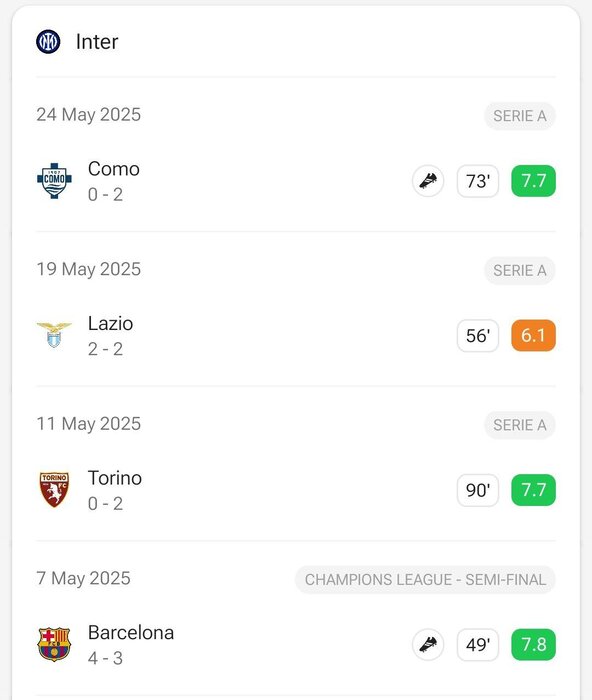
Task: Click the goal boot icon for Como match
Action: click(428, 181)
